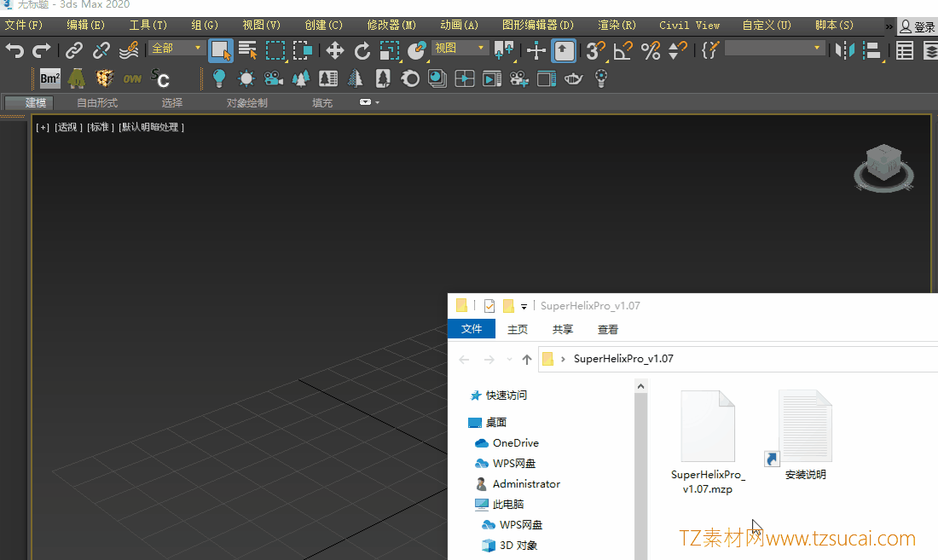The image size is (938, 560).
Task: Open the 修改器(M) menu
Action: 391,25
